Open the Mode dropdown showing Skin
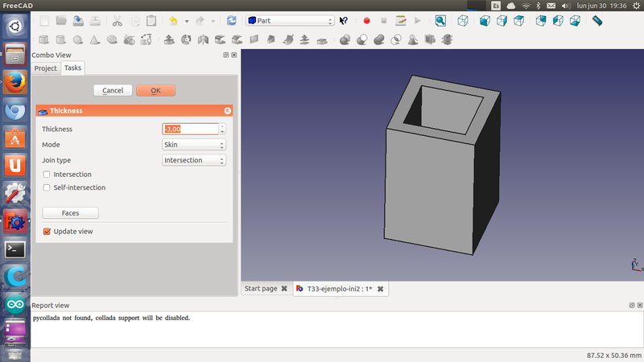Image resolution: width=644 pixels, height=362 pixels. pyautogui.click(x=193, y=145)
